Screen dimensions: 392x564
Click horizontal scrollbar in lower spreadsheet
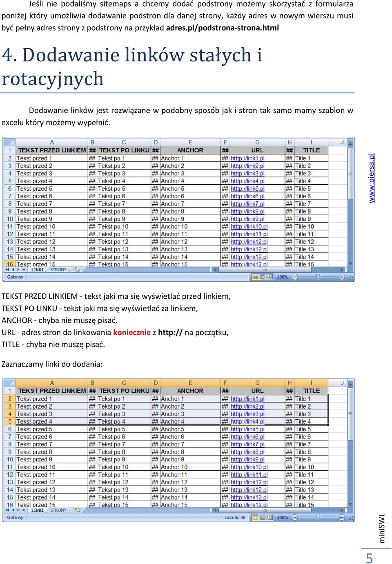pos(265,510)
